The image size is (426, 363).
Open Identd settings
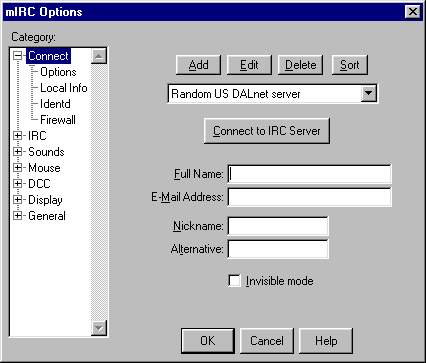(55, 104)
